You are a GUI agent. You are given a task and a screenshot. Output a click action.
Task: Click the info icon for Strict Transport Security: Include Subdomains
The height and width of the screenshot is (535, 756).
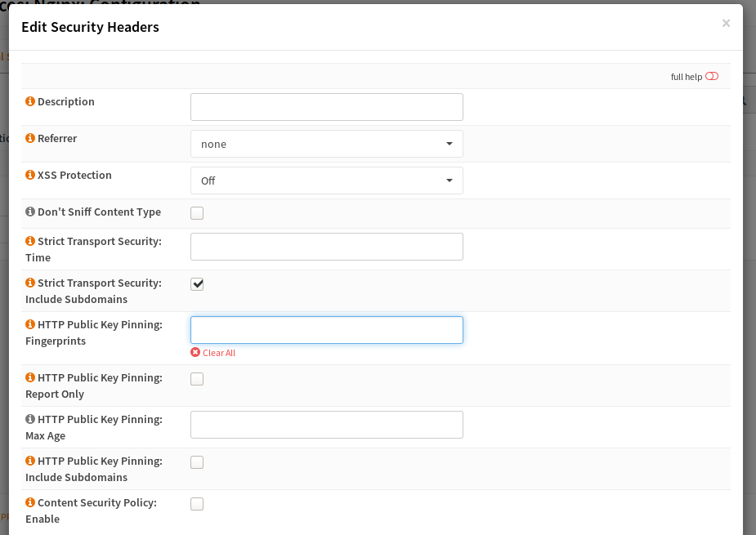coord(30,283)
